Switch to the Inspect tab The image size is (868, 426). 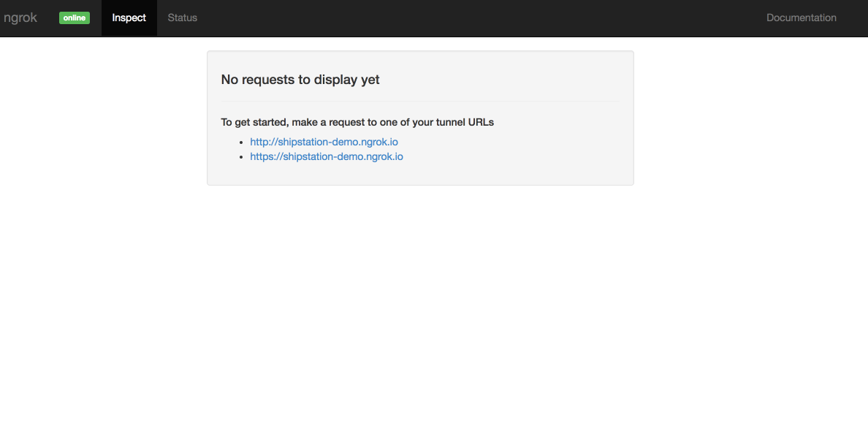(x=129, y=18)
